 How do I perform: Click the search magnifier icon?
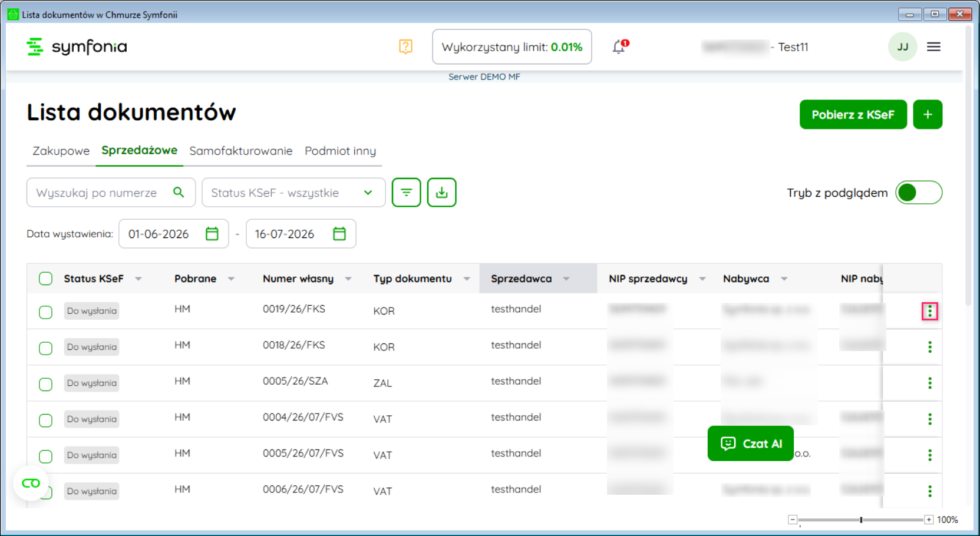point(179,192)
